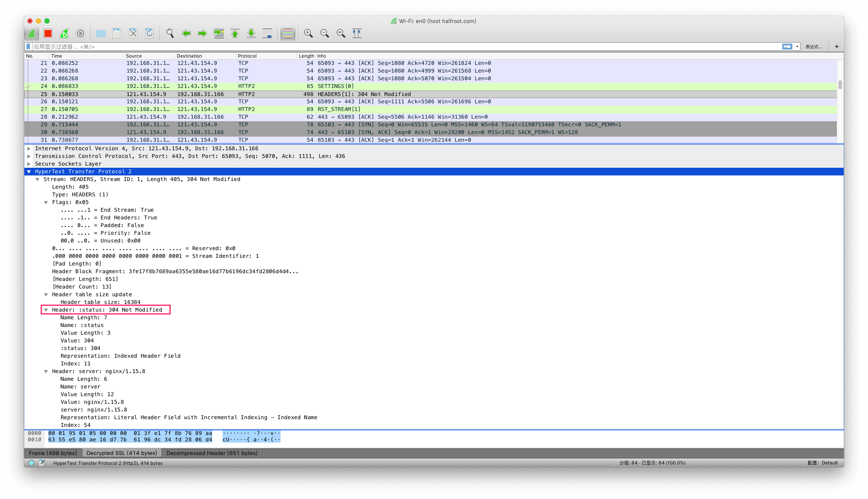Close the capture file icon
868x499 pixels.
click(x=133, y=33)
